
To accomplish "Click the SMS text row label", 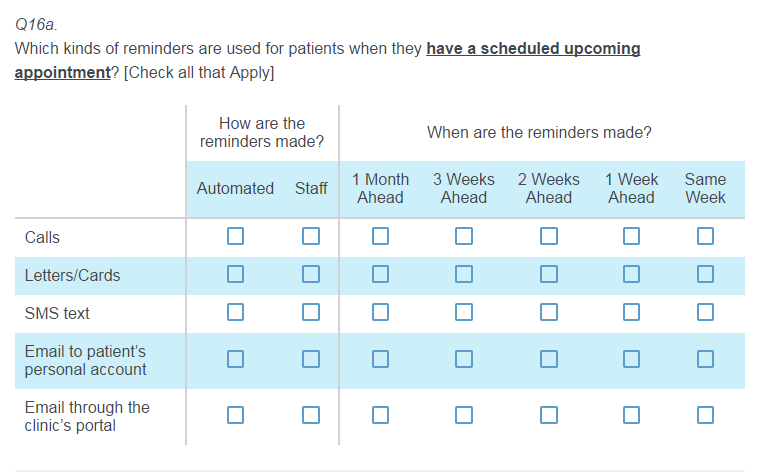I will coord(57,313).
